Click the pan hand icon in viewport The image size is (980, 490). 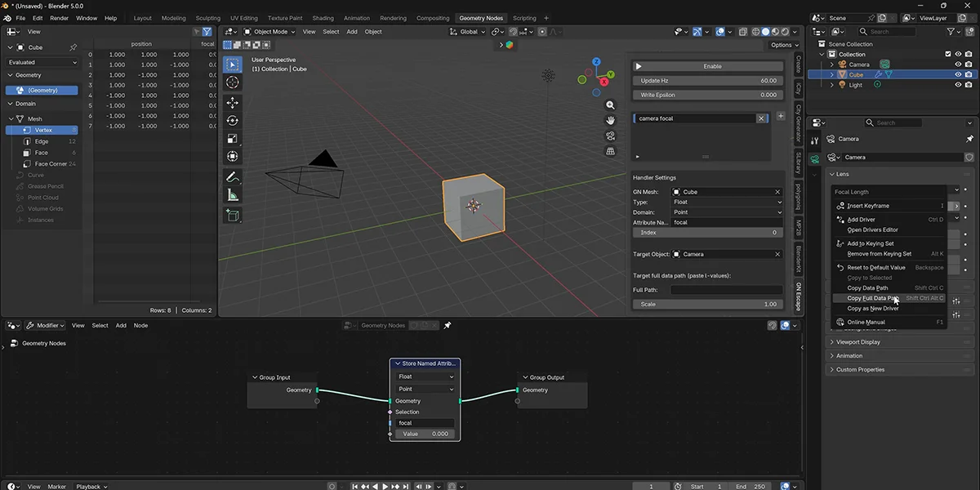[610, 121]
